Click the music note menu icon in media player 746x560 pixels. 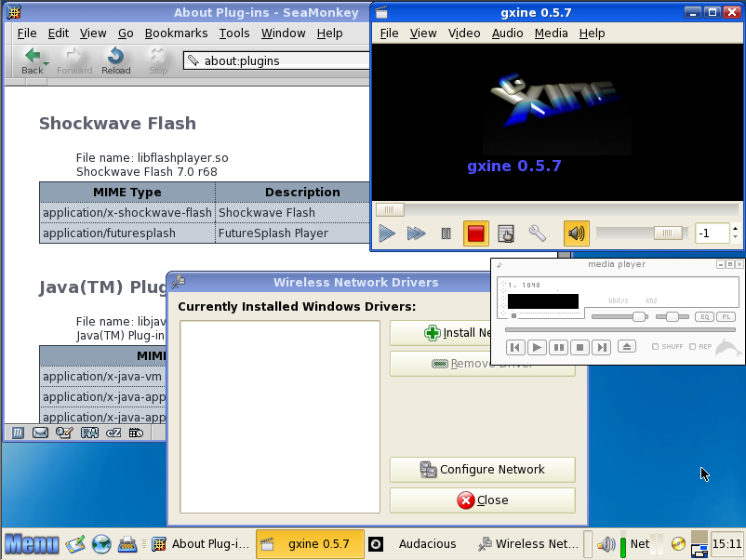point(500,265)
